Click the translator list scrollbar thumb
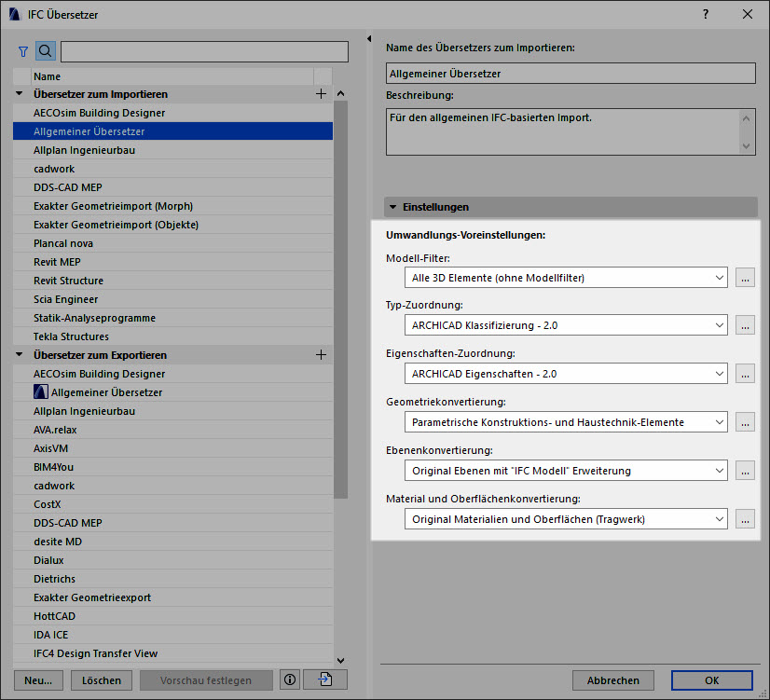 click(x=340, y=299)
